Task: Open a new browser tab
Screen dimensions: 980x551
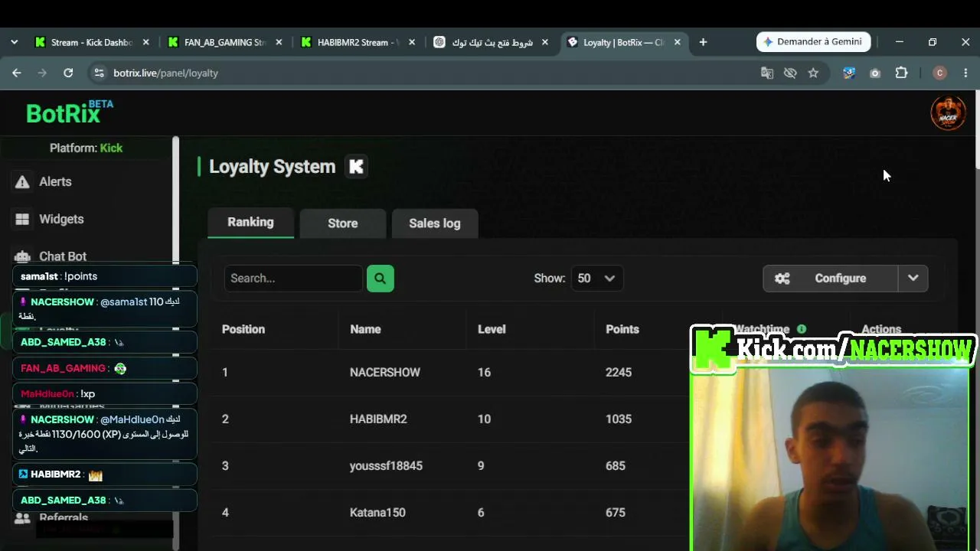Action: 703,42
